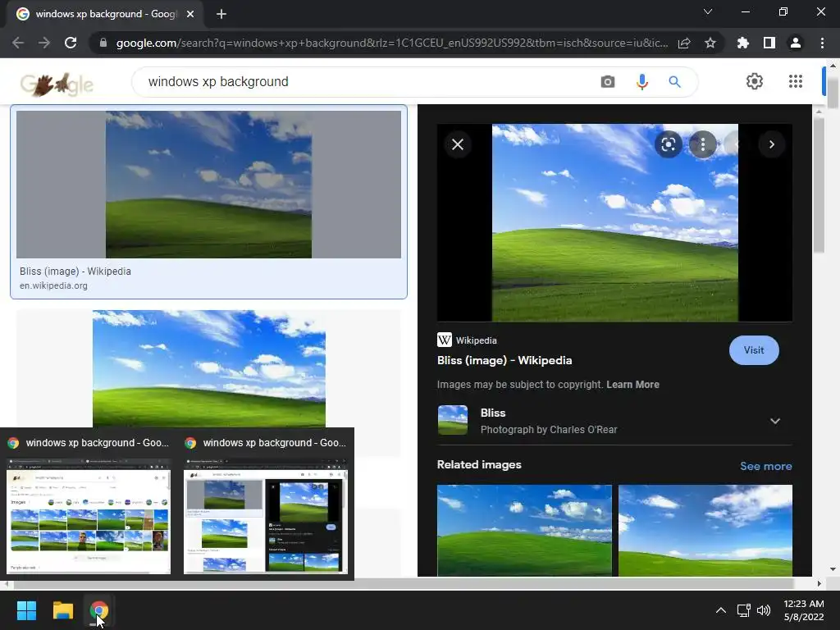This screenshot has width=840, height=630.
Task: Click the Google doodle logo
Action: pos(57,84)
